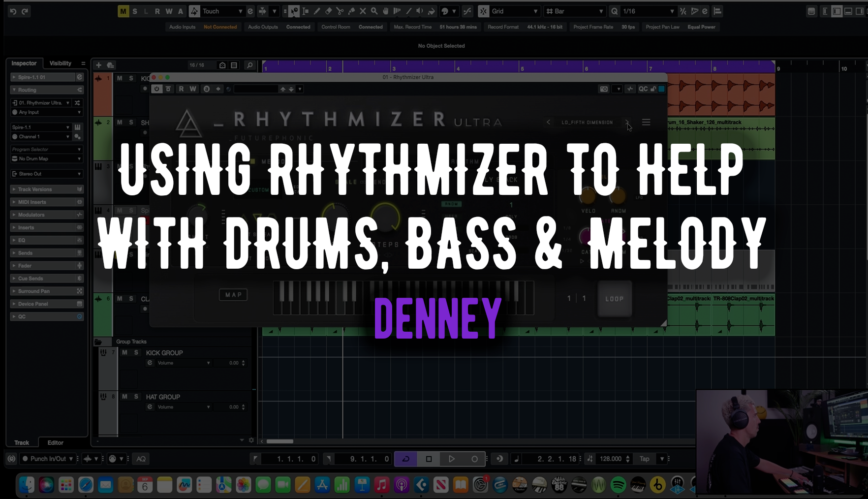868x499 pixels.
Task: Switch to the Editor tab at bottom left
Action: pos(55,442)
